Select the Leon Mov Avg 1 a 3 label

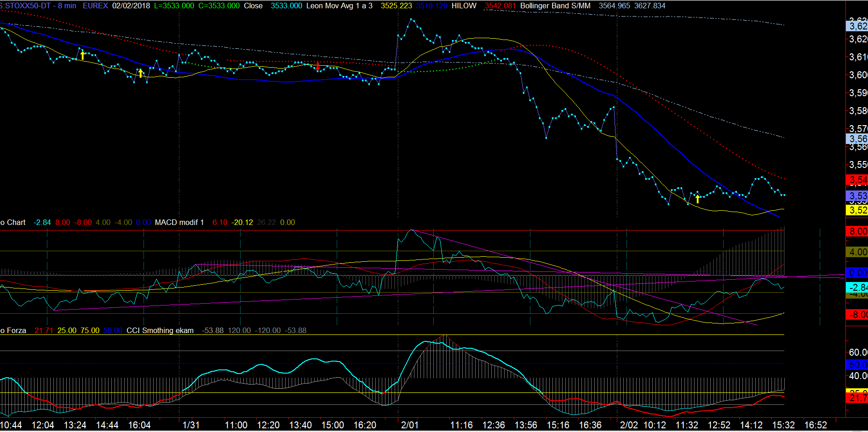pyautogui.click(x=339, y=6)
